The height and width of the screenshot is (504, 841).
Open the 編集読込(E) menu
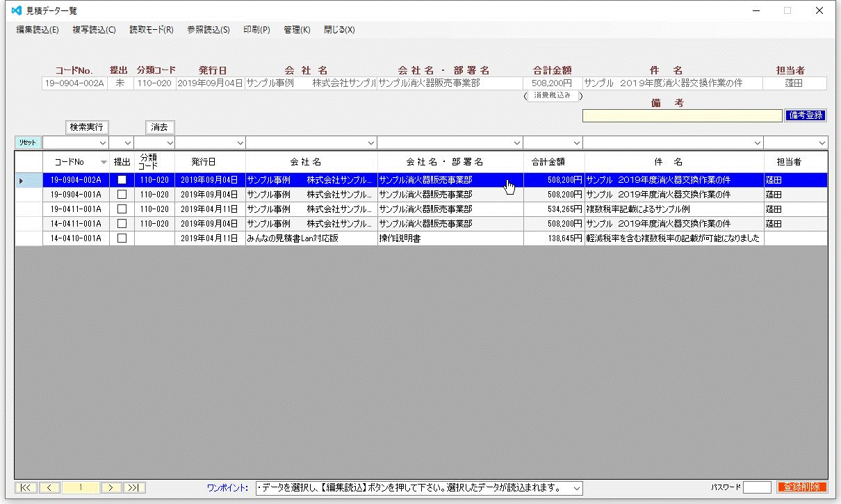(38, 30)
